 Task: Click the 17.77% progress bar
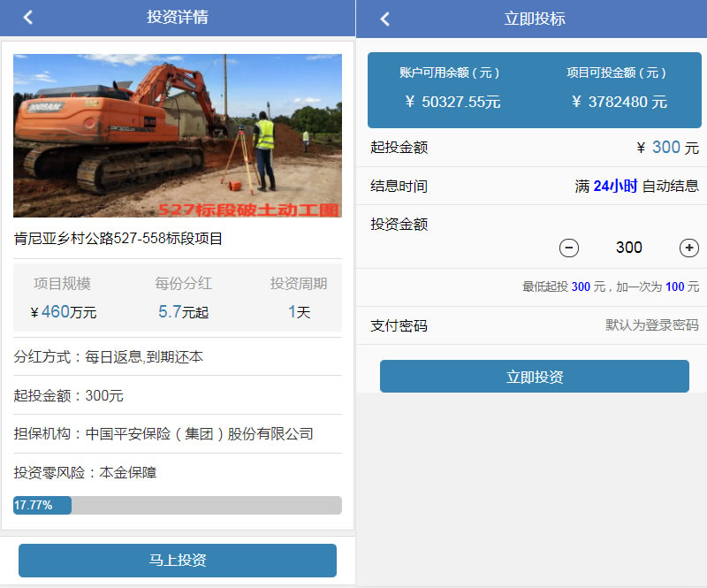[178, 506]
